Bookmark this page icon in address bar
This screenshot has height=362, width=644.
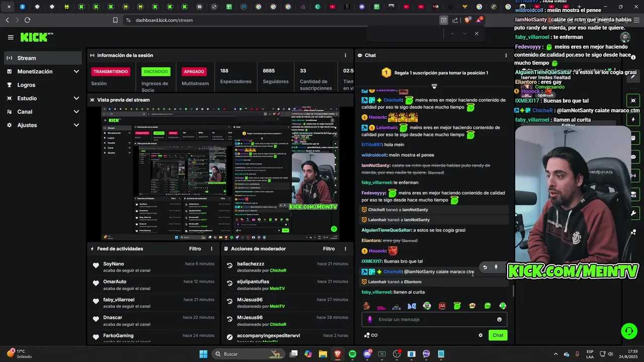[x=115, y=20]
